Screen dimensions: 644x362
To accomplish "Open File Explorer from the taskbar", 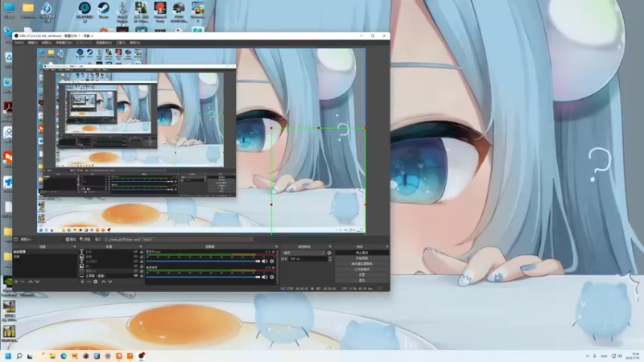I will tap(52, 356).
